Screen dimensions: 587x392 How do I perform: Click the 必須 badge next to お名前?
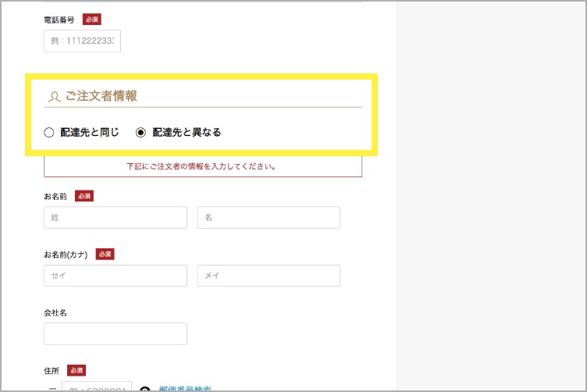(x=84, y=196)
